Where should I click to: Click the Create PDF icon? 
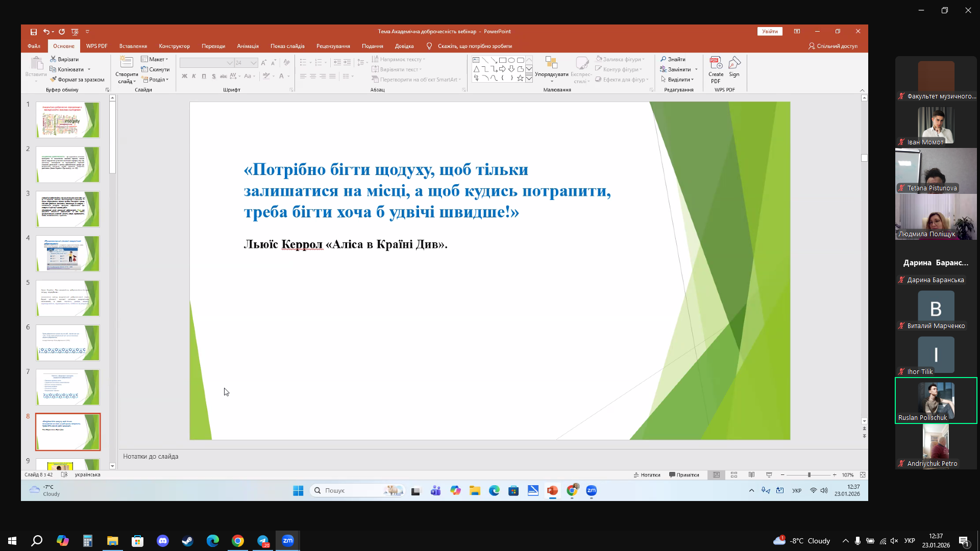click(x=716, y=69)
